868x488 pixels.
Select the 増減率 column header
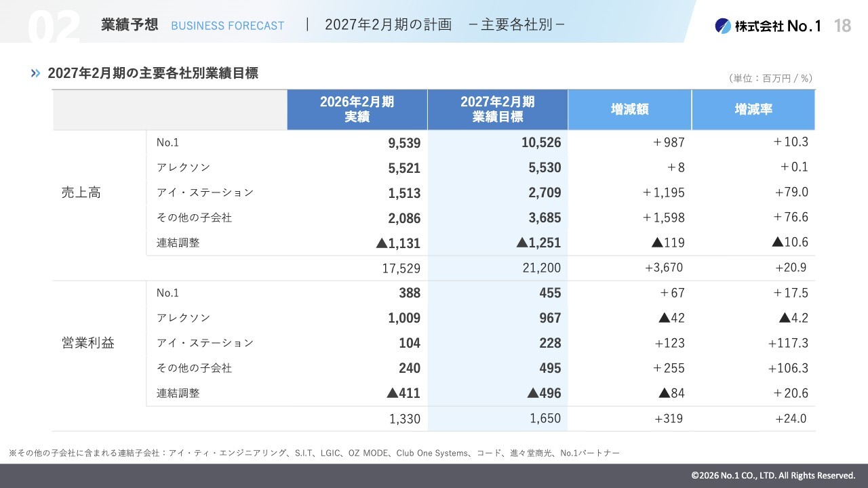(753, 109)
